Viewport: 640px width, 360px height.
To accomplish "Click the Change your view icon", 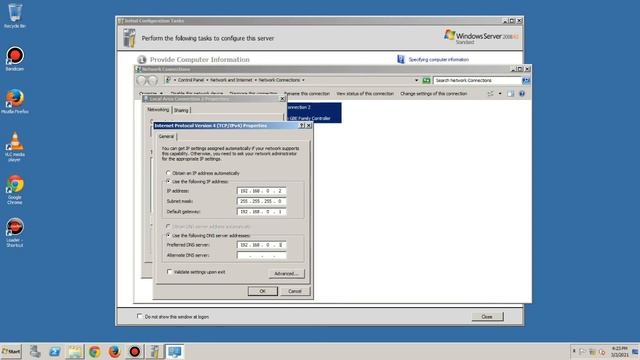I will tap(490, 93).
